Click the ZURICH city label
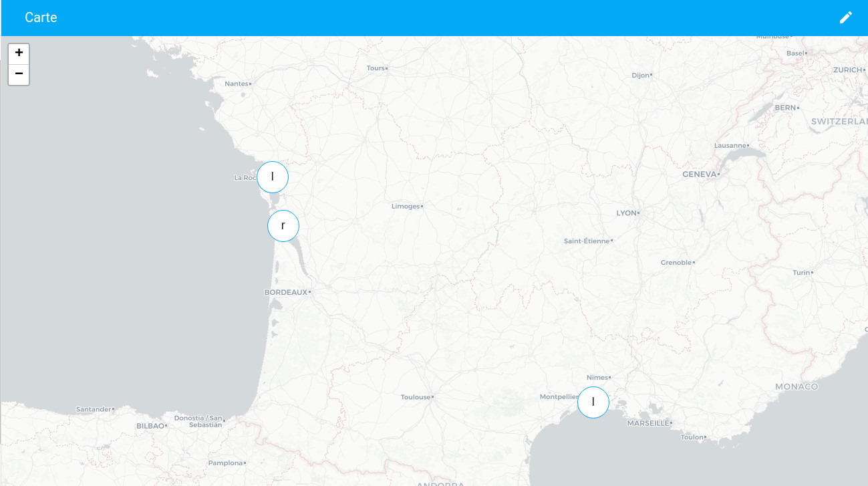The width and height of the screenshot is (868, 486). (x=848, y=70)
